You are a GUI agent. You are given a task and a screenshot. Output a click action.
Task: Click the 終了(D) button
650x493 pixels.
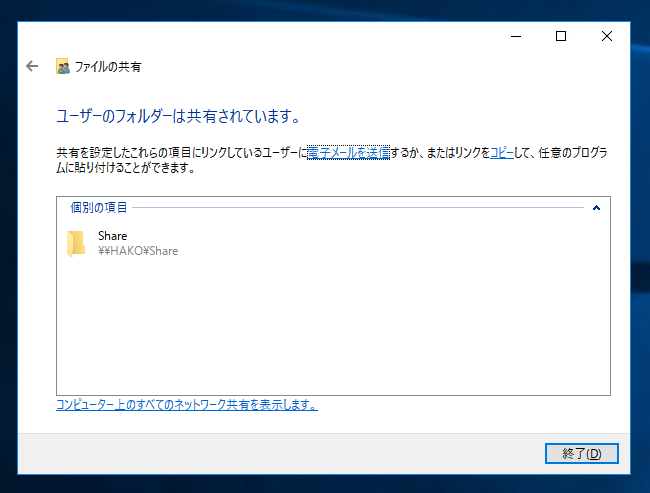coord(582,453)
